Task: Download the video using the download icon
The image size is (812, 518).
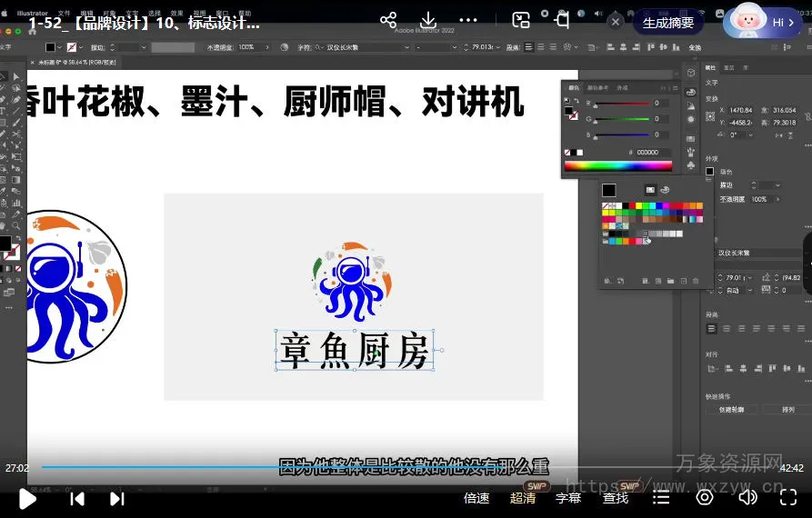Action: [428, 20]
